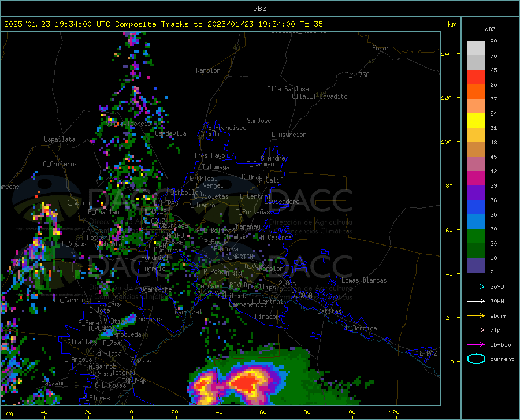This screenshot has height=420, width=520.
Task: Click the 'Mirador' map label
Action: (x=267, y=317)
